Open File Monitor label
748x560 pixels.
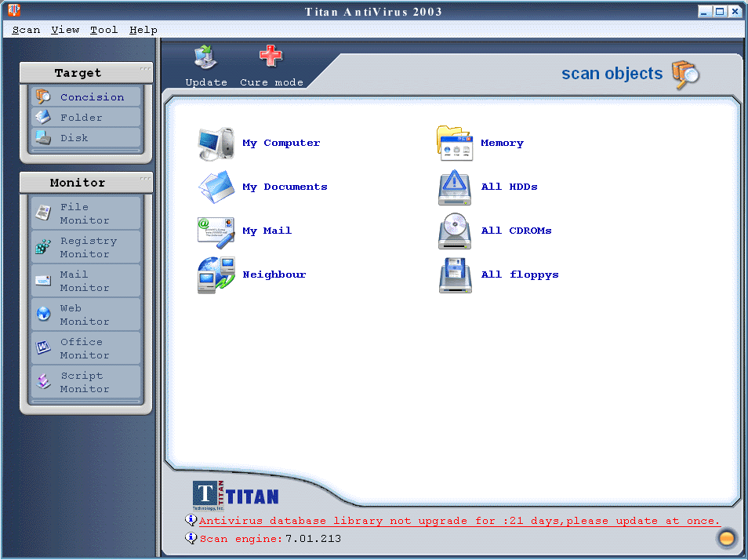point(85,213)
